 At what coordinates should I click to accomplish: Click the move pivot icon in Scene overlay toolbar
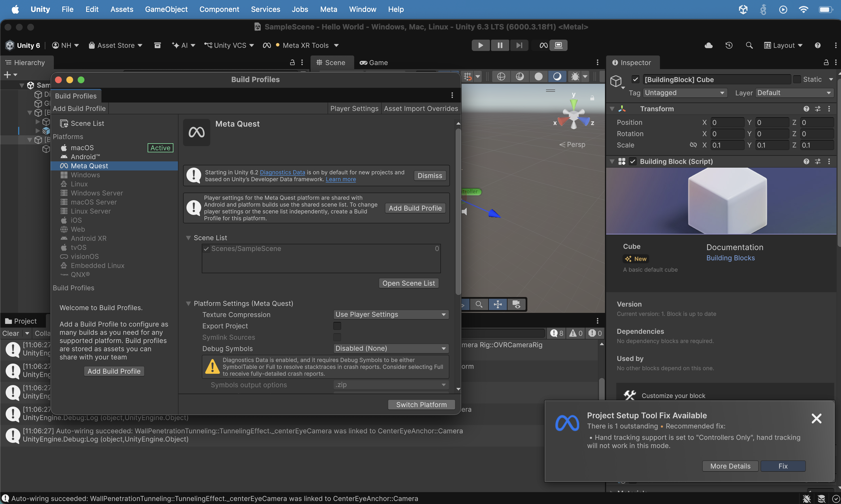tap(498, 304)
